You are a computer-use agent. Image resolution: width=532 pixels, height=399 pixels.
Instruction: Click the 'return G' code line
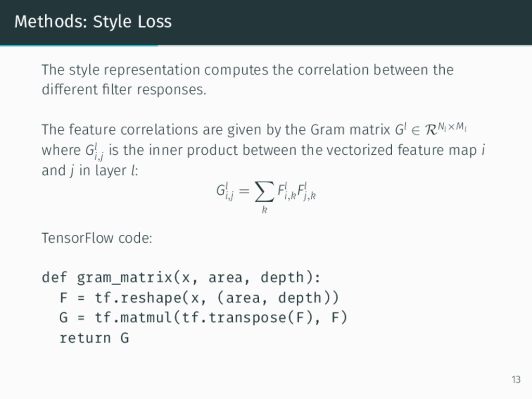coord(94,338)
